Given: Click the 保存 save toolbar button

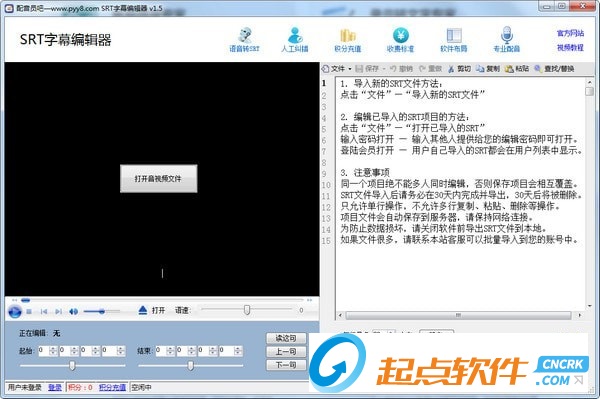Looking at the screenshot, I should [367, 69].
